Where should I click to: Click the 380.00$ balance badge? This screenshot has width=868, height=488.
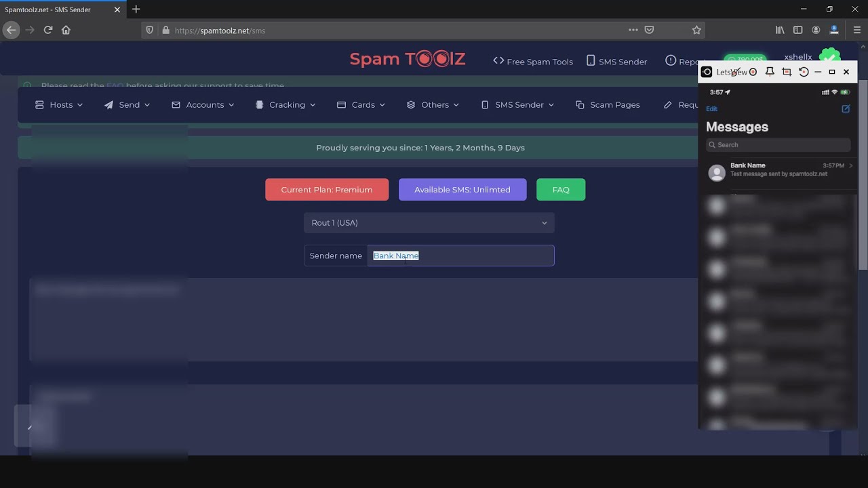pyautogui.click(x=745, y=60)
